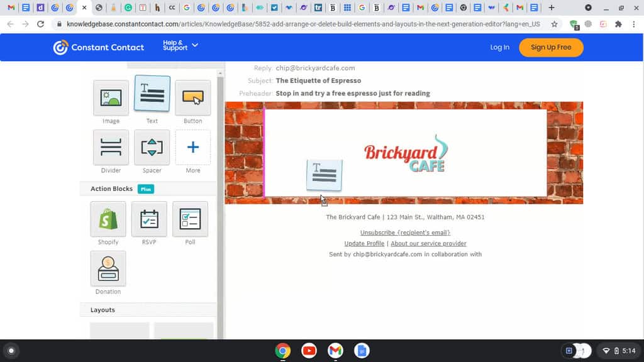644x362 pixels.
Task: Select the Image block icon
Action: (111, 97)
